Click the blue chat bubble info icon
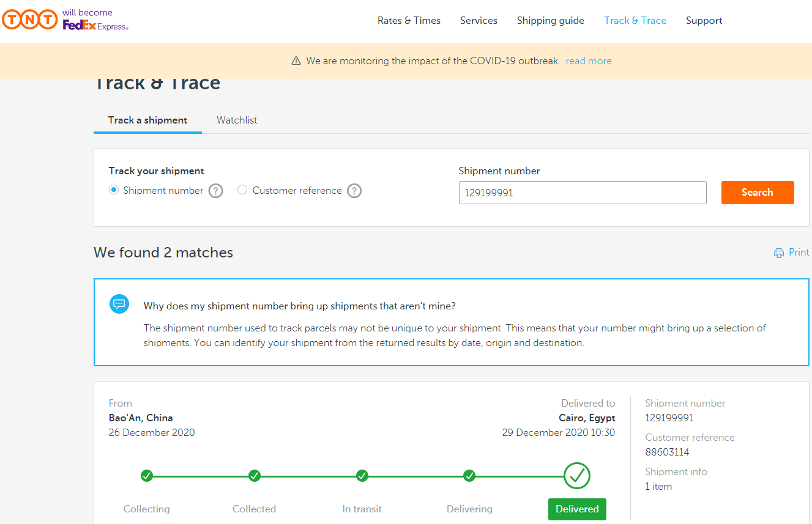Viewport: 812px width, 524px height. pyautogui.click(x=119, y=304)
